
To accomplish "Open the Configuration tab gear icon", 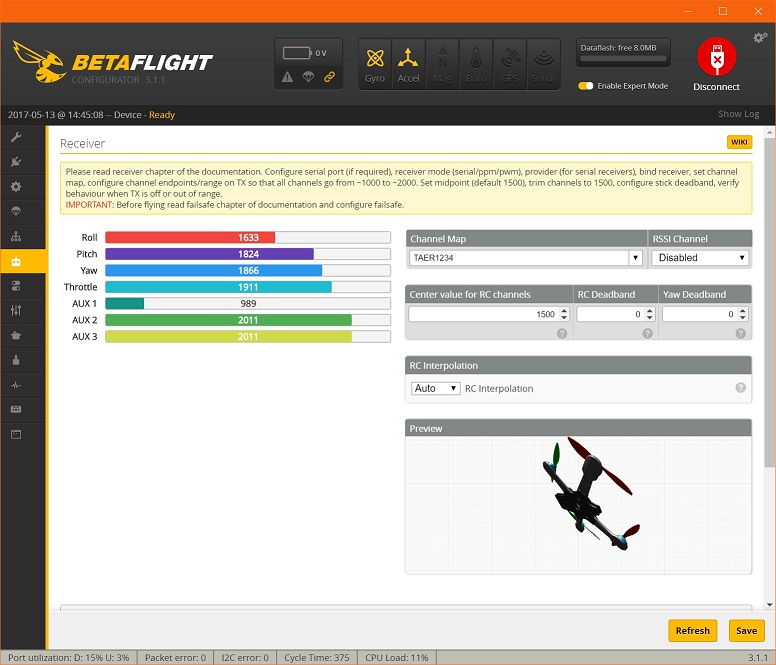I will coord(16,187).
